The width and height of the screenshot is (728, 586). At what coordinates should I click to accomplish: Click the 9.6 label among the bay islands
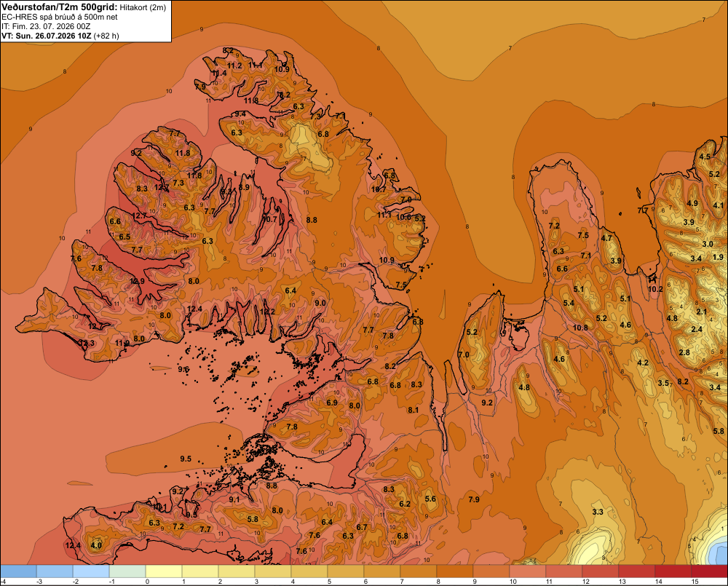(x=183, y=369)
